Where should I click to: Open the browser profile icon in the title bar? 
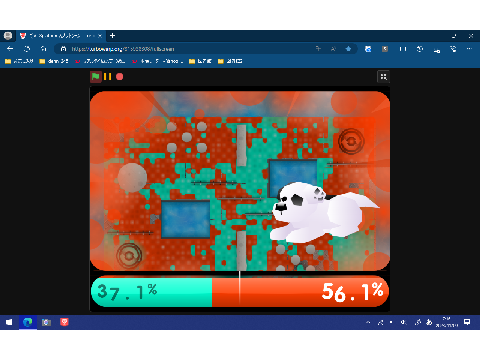coord(8,36)
